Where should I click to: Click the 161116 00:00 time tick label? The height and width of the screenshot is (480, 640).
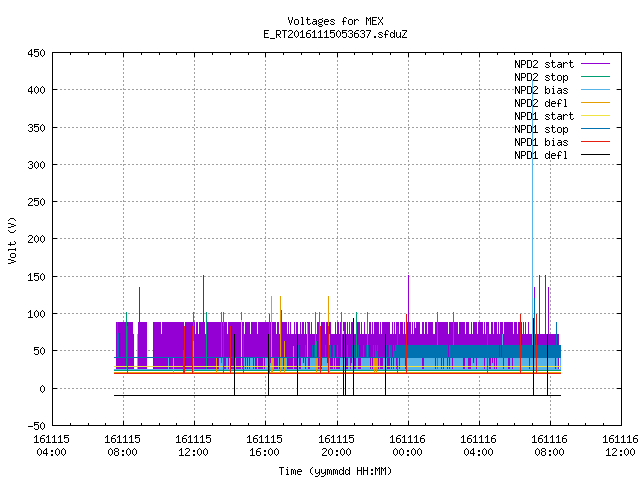(x=407, y=446)
